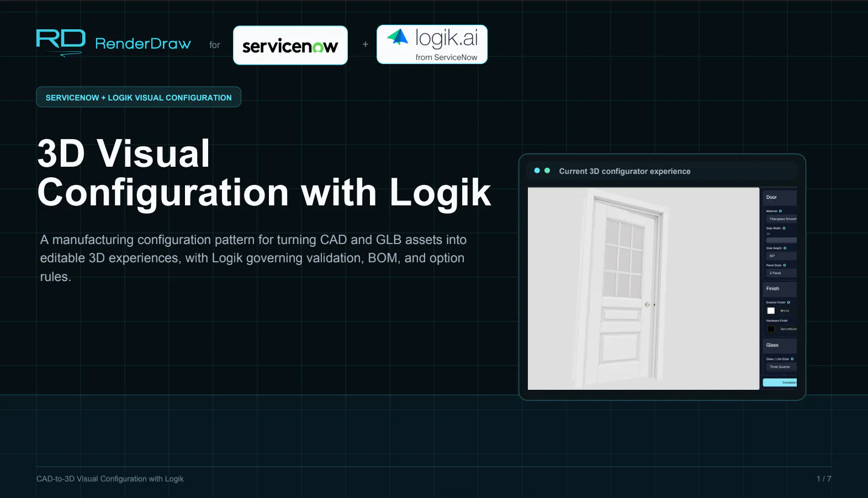Expand the Door section header
868x498 pixels.
[780, 197]
